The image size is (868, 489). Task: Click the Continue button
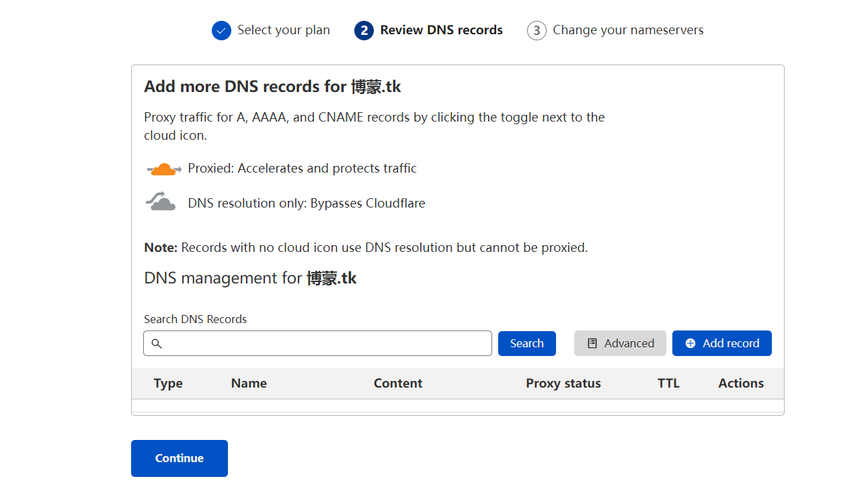coord(180,458)
